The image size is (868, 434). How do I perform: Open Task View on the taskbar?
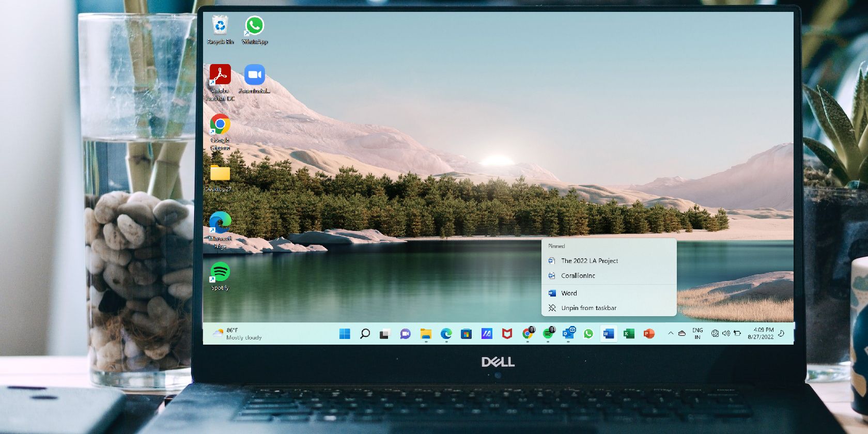[384, 334]
